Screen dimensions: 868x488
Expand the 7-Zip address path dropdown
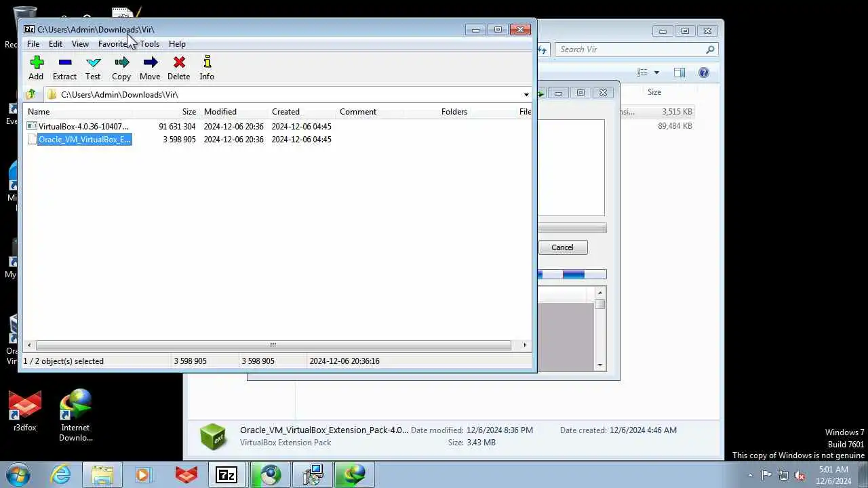point(526,95)
